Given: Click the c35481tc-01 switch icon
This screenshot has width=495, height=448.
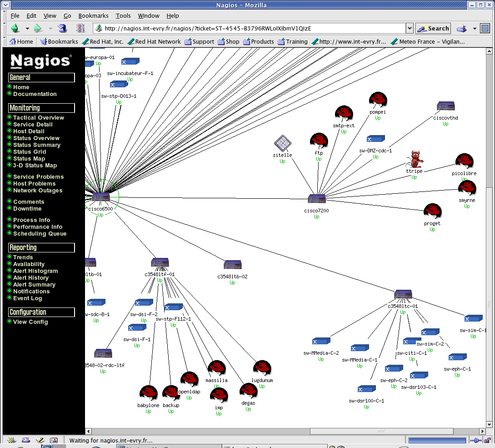Looking at the screenshot, I should [404, 293].
